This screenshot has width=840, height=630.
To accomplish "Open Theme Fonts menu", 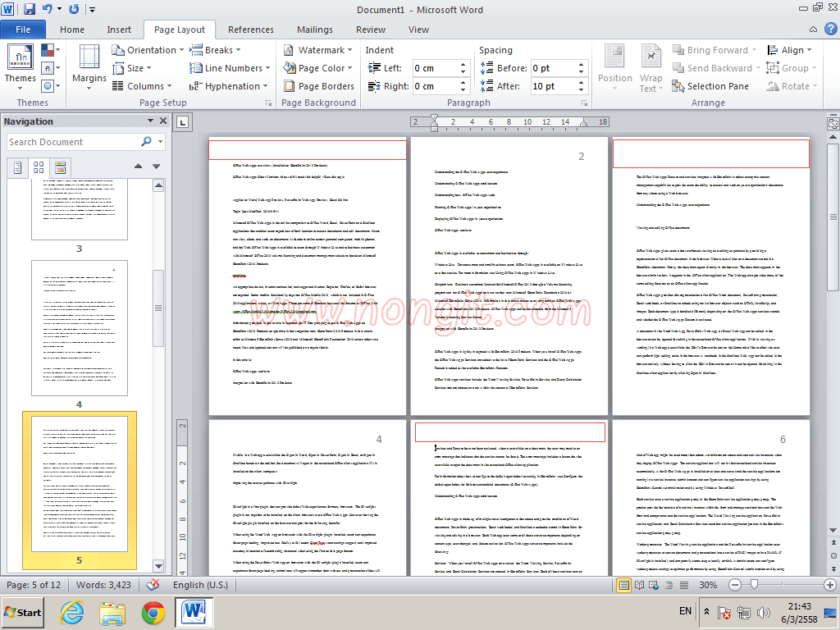I will coord(50,68).
